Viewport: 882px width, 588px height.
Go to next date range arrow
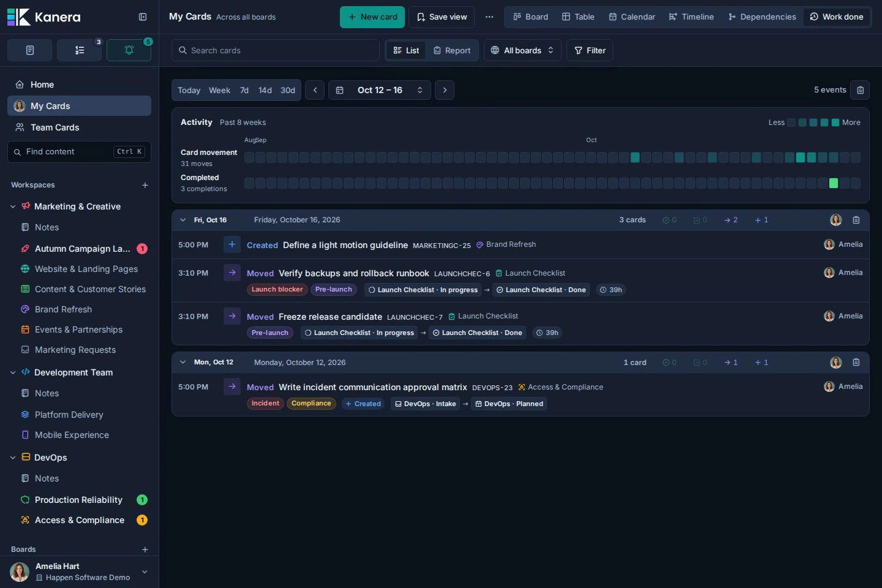445,90
